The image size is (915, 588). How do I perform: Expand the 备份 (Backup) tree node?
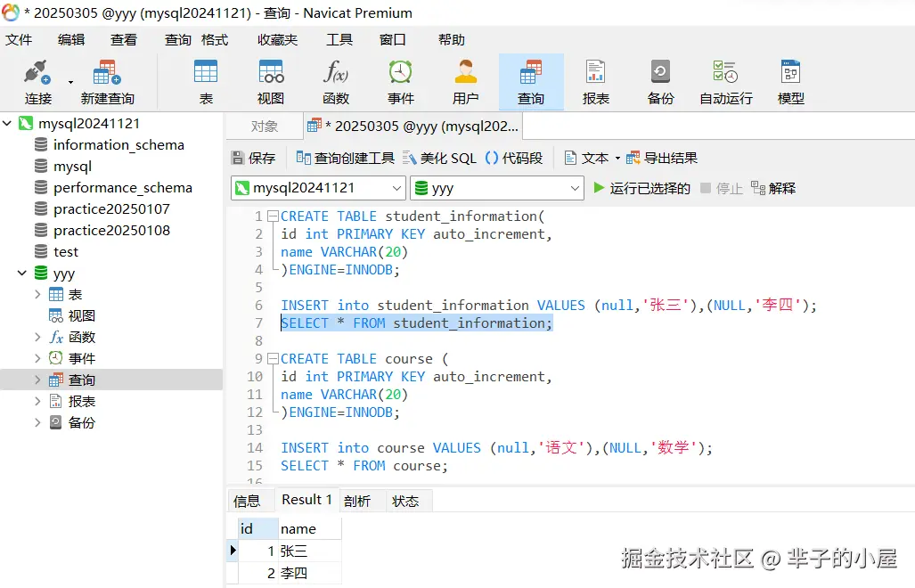37,423
